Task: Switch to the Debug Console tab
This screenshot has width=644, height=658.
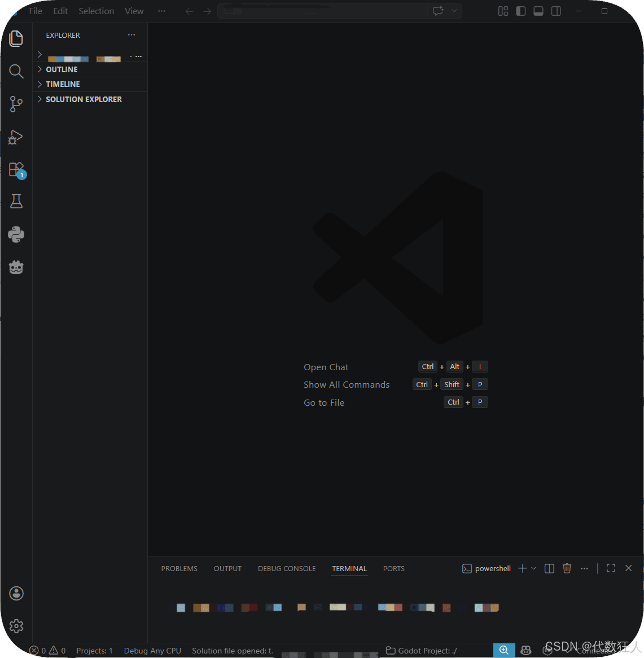Action: 287,569
